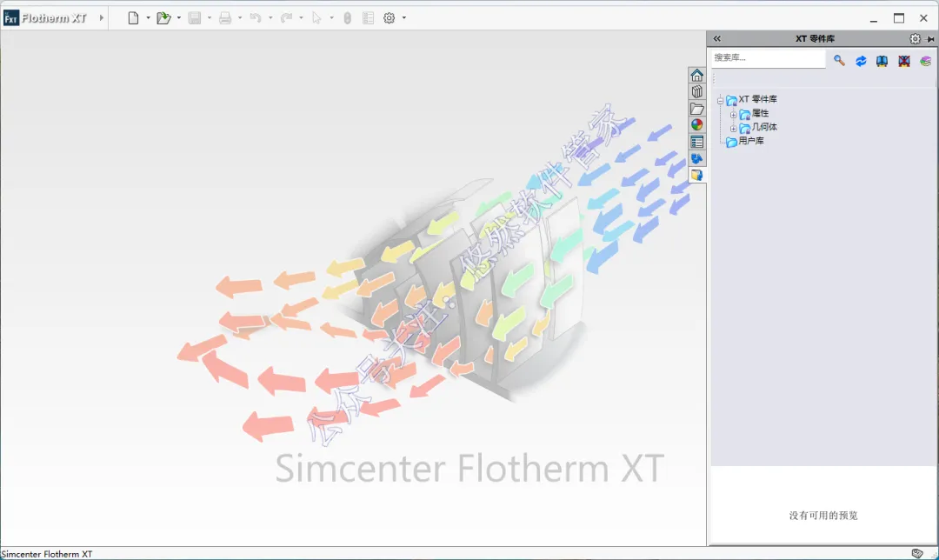Collapse the XT 零件库 tree root
This screenshot has height=560, width=939.
point(720,100)
